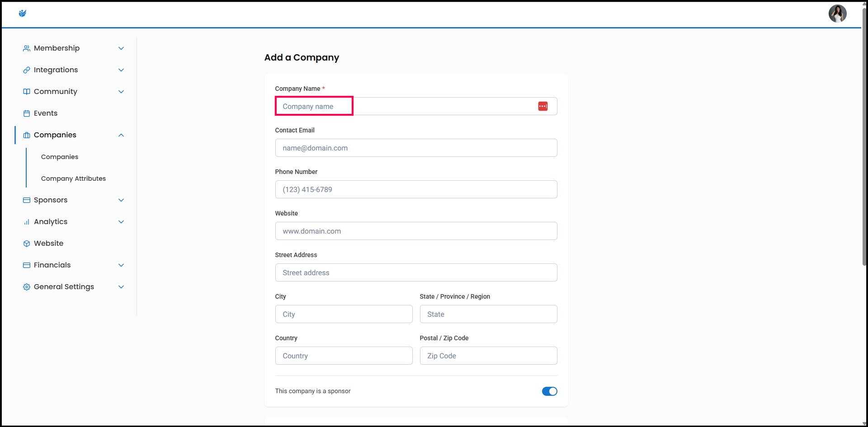Click the Analytics bar chart icon
This screenshot has height=427, width=868.
[x=27, y=222]
